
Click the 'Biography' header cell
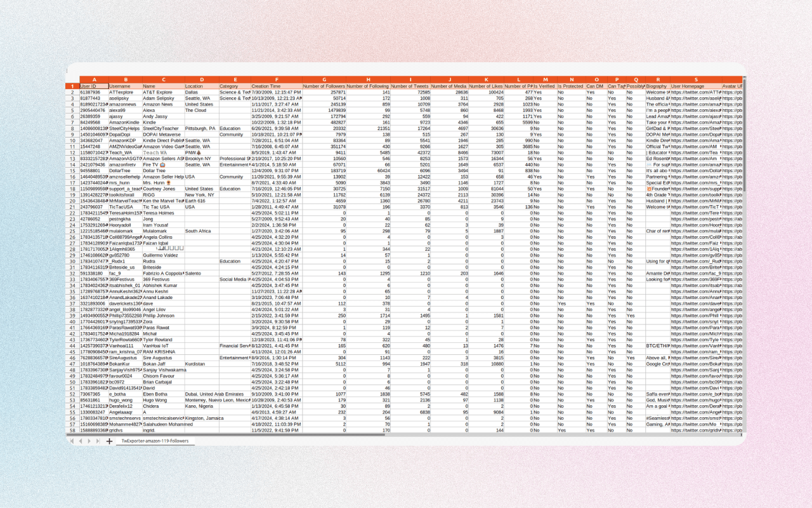[657, 86]
